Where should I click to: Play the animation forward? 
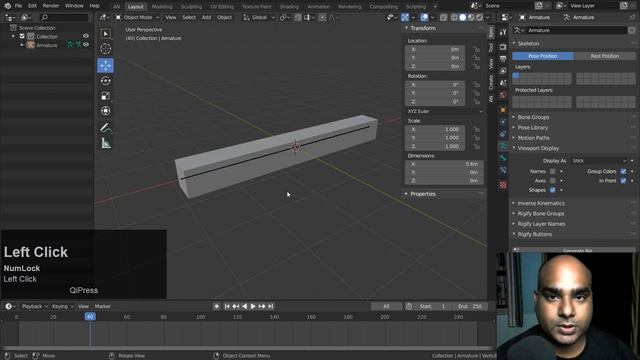253,306
